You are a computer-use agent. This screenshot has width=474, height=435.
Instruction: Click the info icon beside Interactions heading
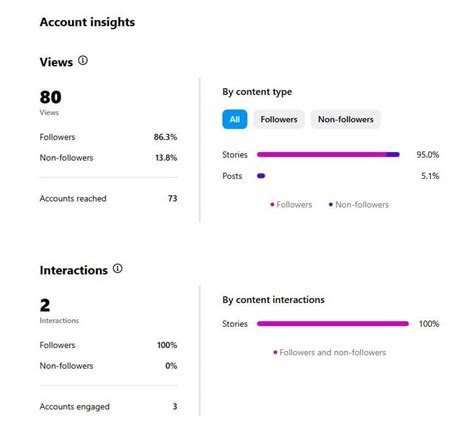pyautogui.click(x=117, y=269)
